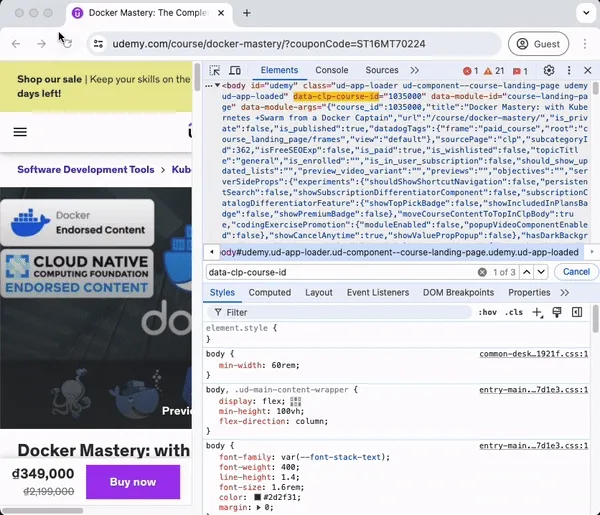The width and height of the screenshot is (600, 515).
Task: Open DevTools settings gear
Action: pyautogui.click(x=549, y=71)
